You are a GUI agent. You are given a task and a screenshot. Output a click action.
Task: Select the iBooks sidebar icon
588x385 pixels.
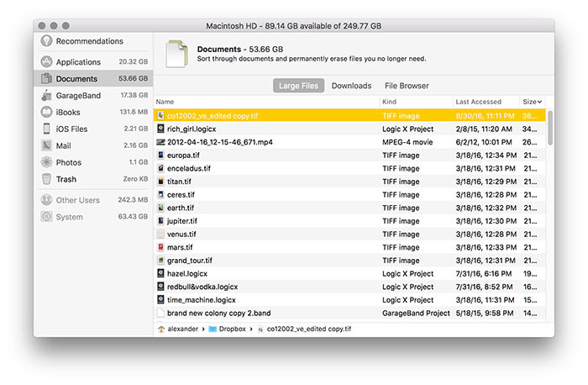46,113
